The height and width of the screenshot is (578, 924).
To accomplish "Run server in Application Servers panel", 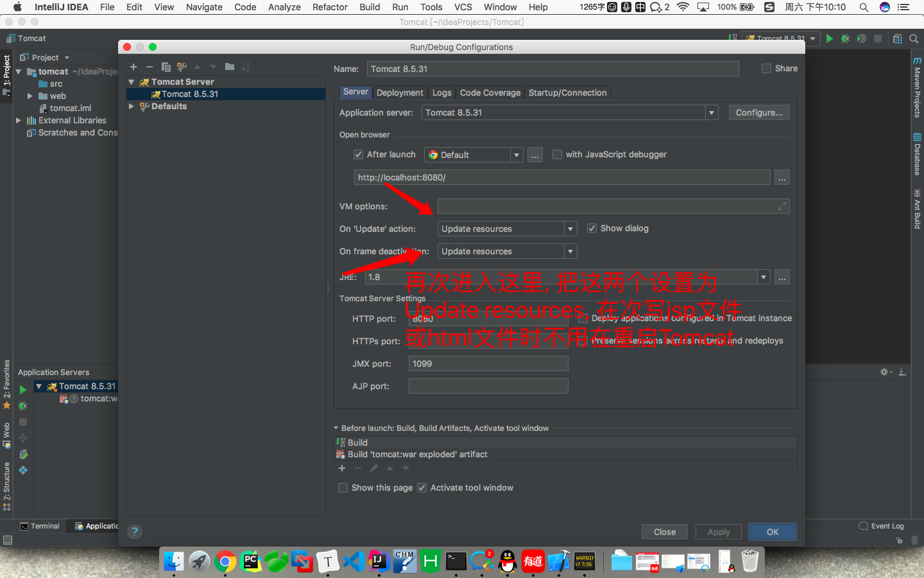I will (23, 390).
